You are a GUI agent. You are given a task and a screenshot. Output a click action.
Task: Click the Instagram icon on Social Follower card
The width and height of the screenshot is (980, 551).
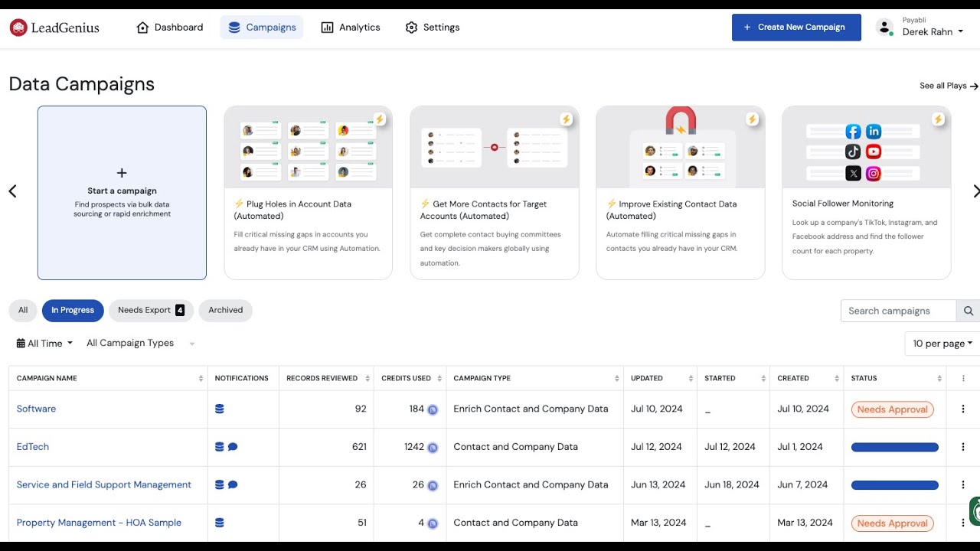coord(873,174)
